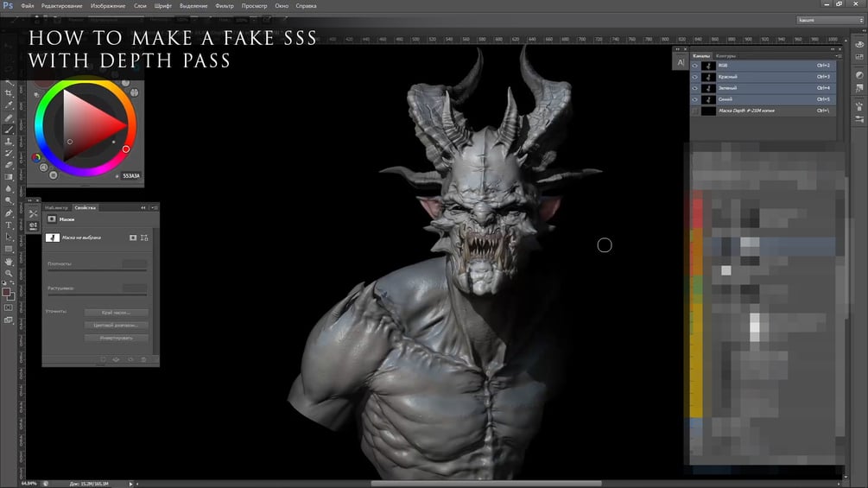Click the 64.84% zoom level field
The height and width of the screenshot is (488, 868).
pyautogui.click(x=29, y=484)
